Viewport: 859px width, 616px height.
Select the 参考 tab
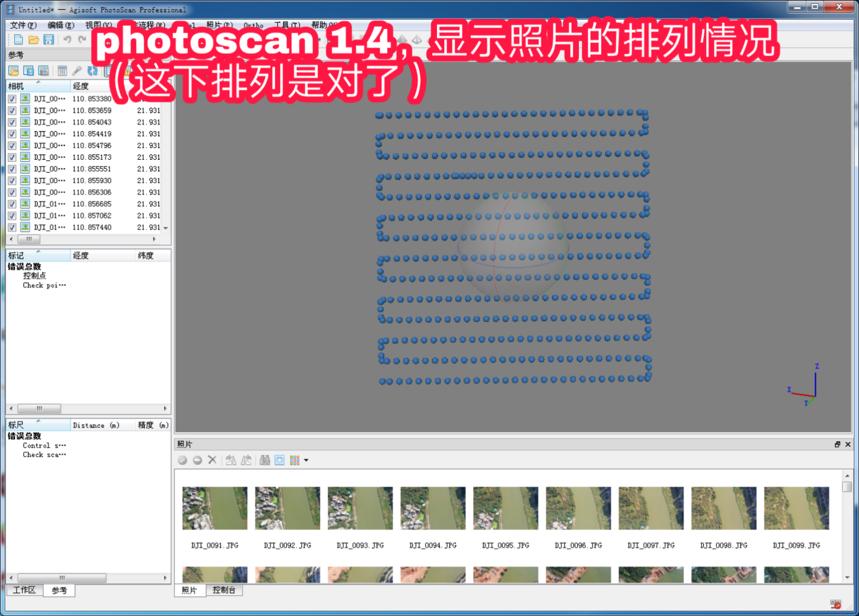coord(59,590)
